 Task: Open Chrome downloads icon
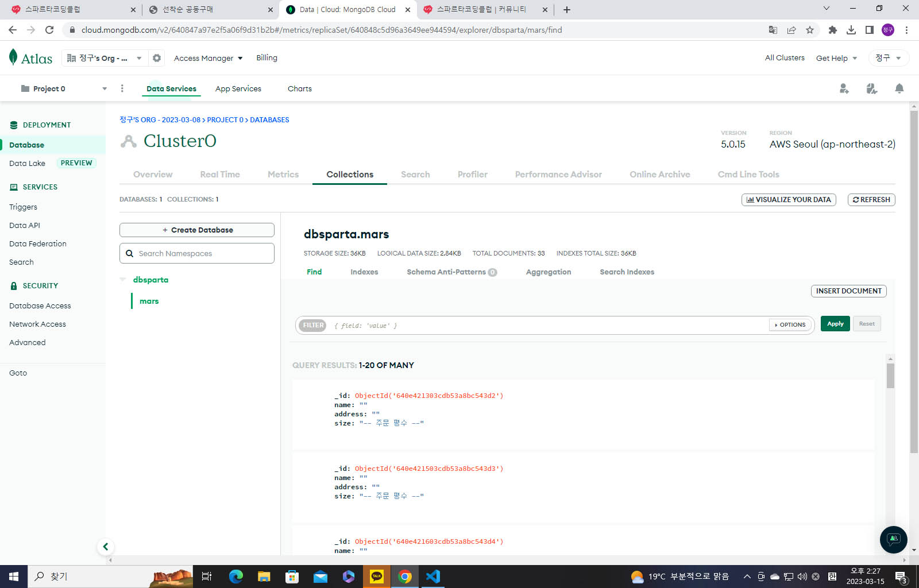click(x=851, y=30)
